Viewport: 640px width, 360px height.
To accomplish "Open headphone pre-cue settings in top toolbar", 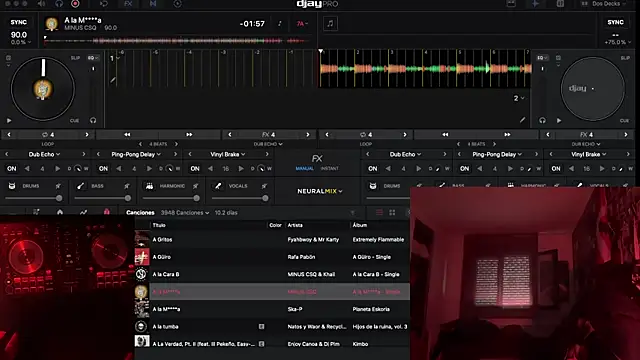I will click(x=59, y=4).
